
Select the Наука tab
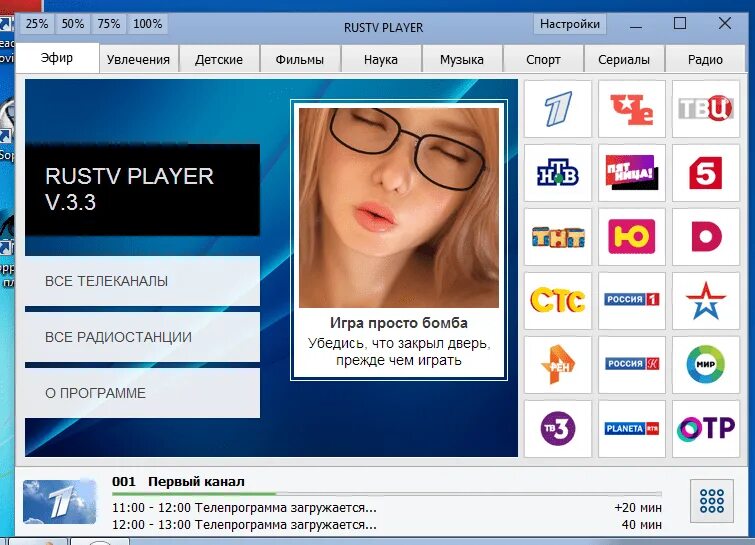pyautogui.click(x=381, y=60)
